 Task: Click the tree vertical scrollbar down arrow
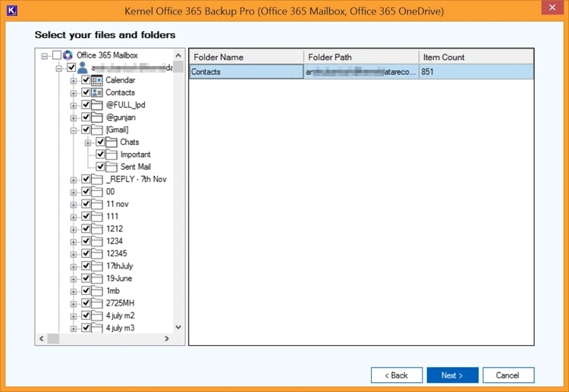click(x=178, y=327)
